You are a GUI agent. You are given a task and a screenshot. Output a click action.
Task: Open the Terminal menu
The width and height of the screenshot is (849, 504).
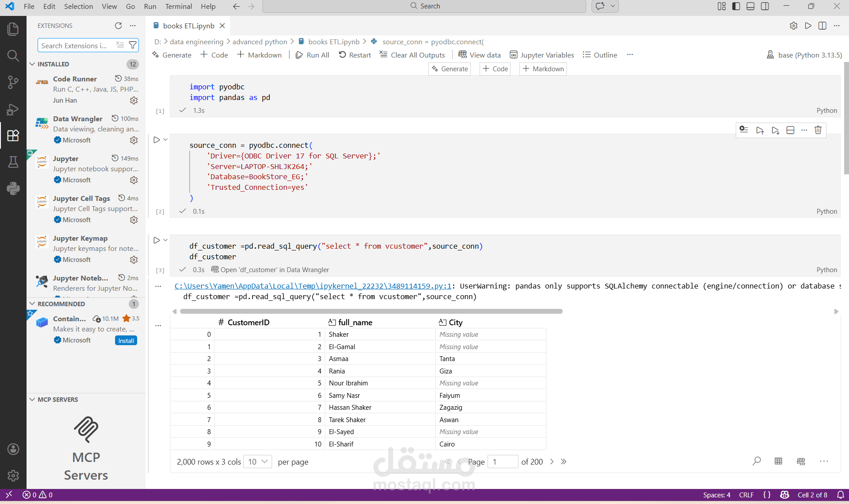tap(178, 6)
